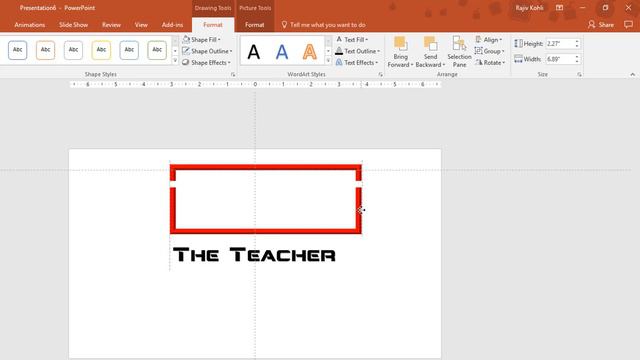Open the Text Fill dropdown

(352, 40)
